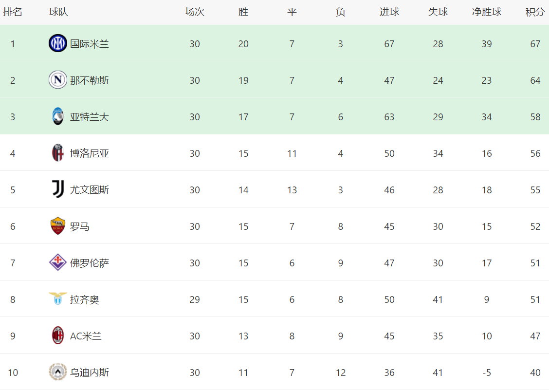The image size is (549, 392).
Task: Click the 进球 column header
Action: click(389, 12)
